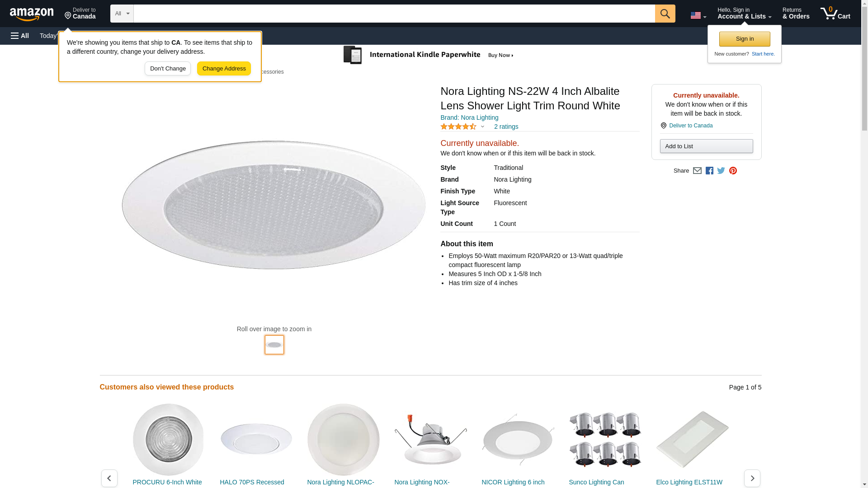Click next arrow in product carousel

(752, 478)
